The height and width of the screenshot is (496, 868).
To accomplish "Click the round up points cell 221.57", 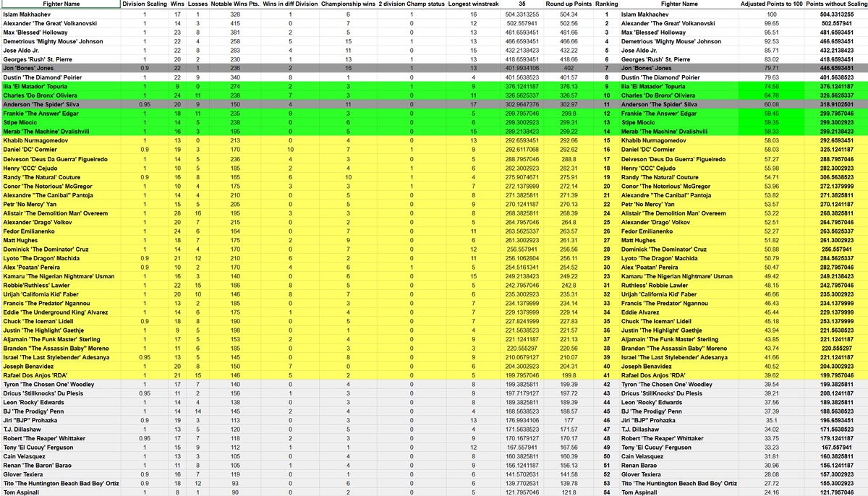I will [x=569, y=331].
